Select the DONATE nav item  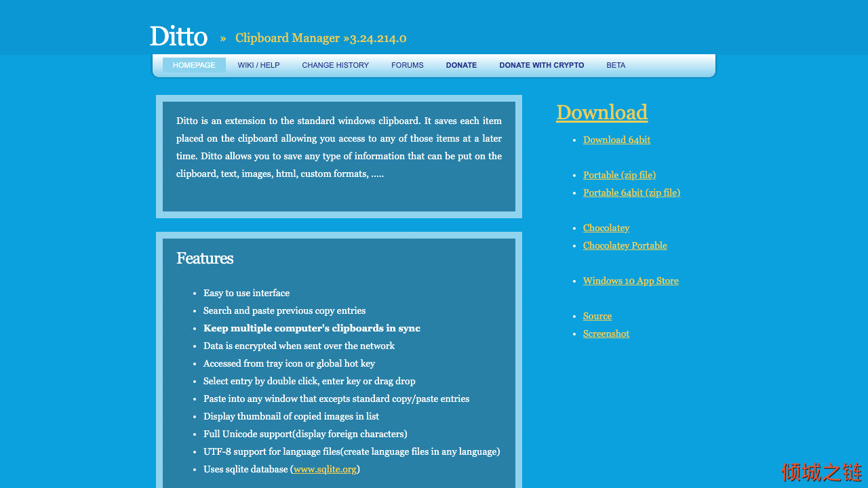tap(461, 65)
